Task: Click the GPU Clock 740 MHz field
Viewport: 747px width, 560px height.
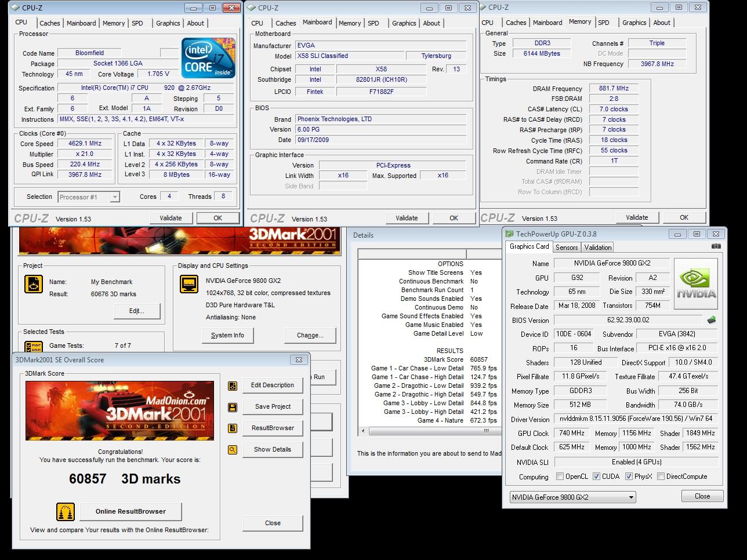Action: tap(571, 433)
